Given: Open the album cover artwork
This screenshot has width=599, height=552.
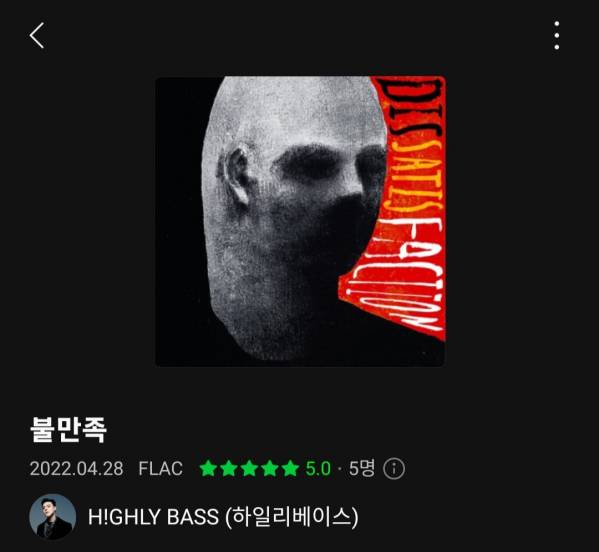Looking at the screenshot, I should point(300,222).
